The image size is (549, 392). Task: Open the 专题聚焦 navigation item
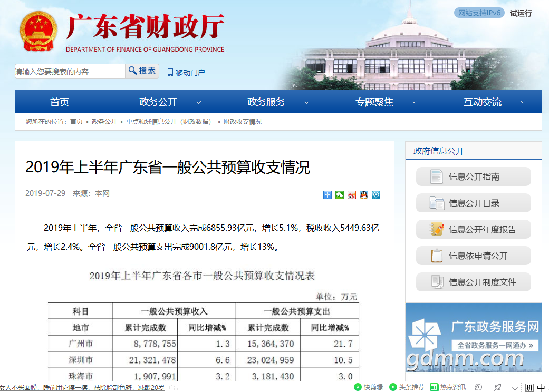click(374, 102)
